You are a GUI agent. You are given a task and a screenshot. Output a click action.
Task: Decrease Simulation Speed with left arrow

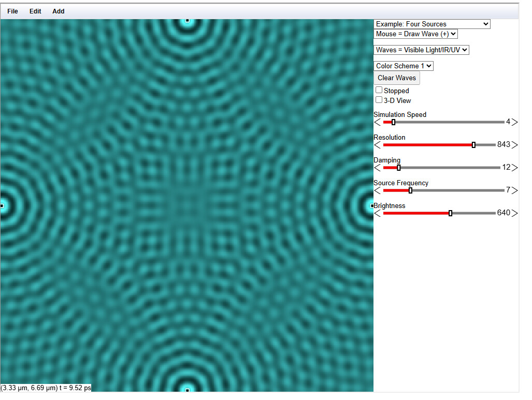coord(377,122)
